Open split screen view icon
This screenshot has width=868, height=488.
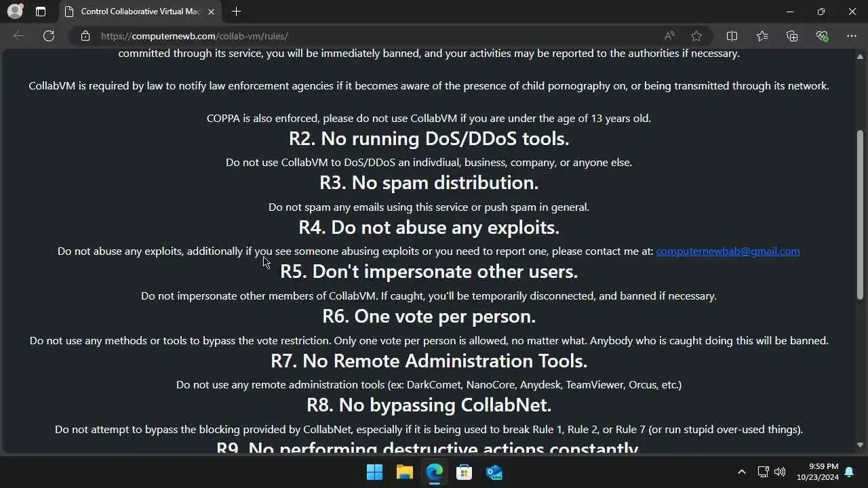732,36
